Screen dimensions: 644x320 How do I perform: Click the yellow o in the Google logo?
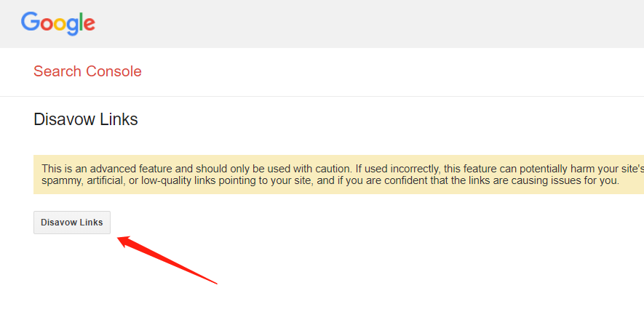click(58, 25)
